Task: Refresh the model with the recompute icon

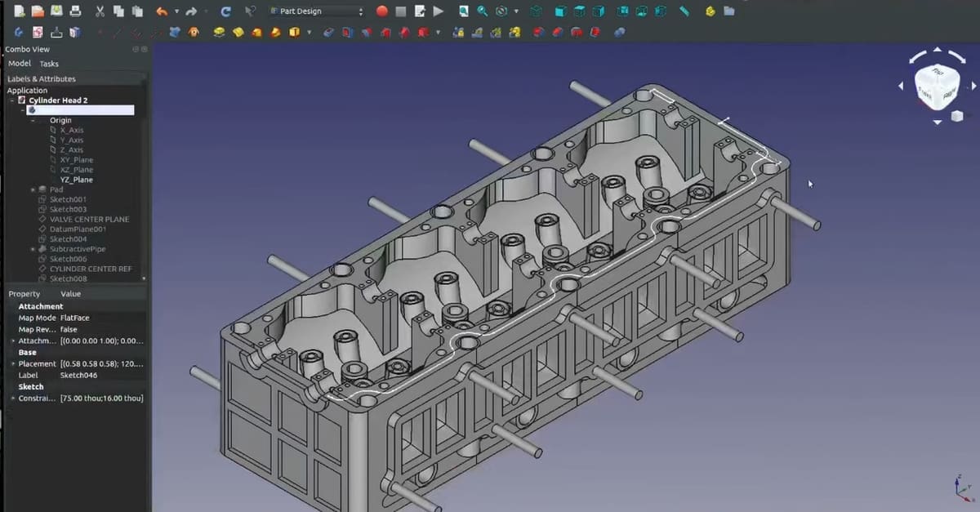Action: 225,11
